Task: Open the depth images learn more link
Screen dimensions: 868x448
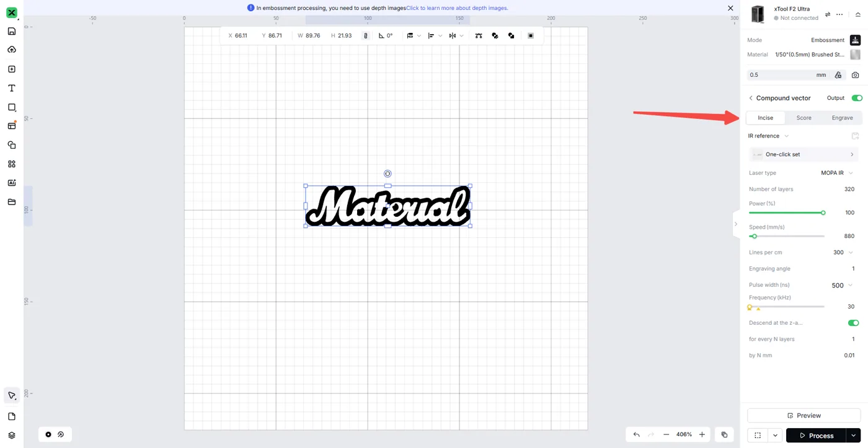Action: point(457,8)
